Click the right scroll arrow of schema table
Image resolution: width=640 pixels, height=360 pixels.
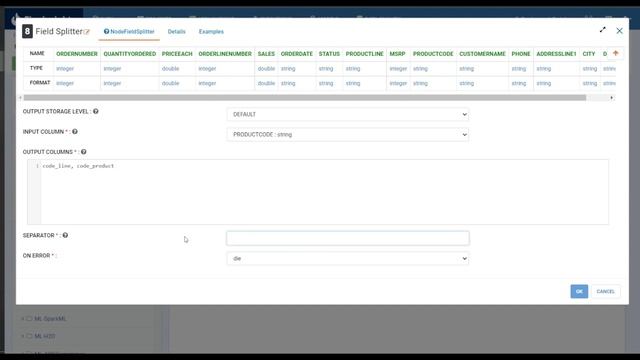click(x=611, y=98)
